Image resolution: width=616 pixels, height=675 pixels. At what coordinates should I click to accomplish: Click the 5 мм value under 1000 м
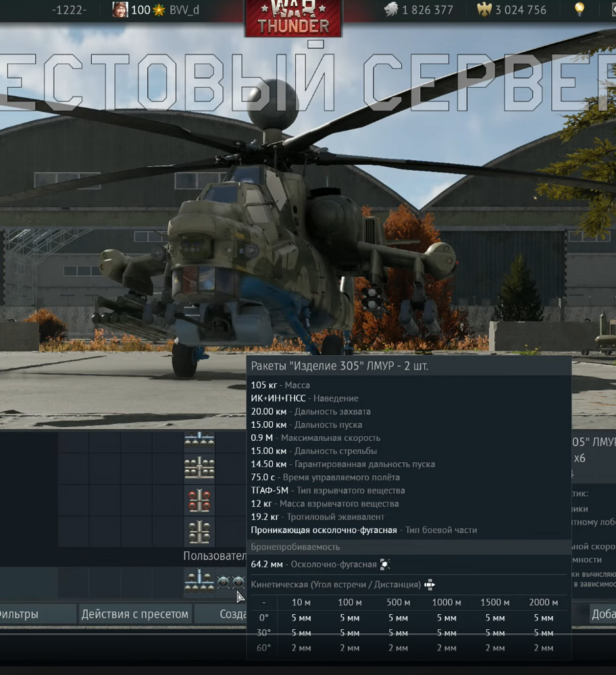(x=446, y=618)
